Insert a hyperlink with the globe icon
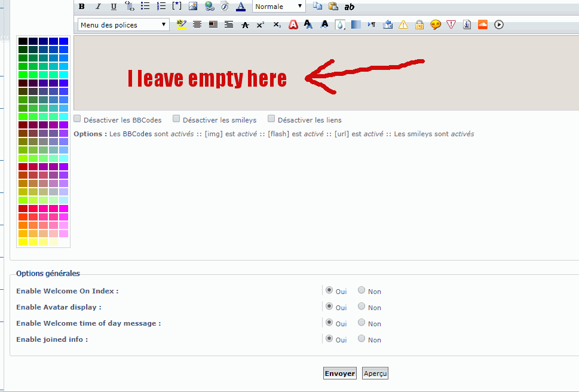Viewport: 579px width, 392px height. (209, 7)
